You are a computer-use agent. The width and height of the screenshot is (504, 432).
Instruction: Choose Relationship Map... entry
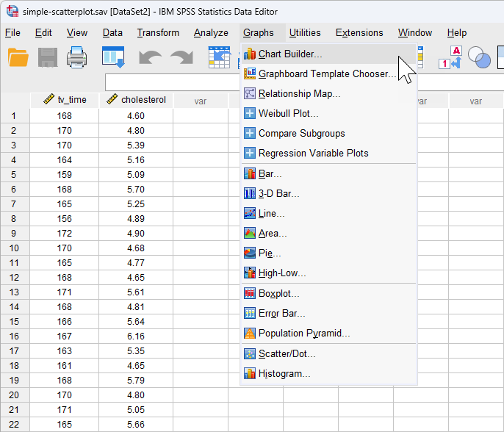(x=328, y=94)
